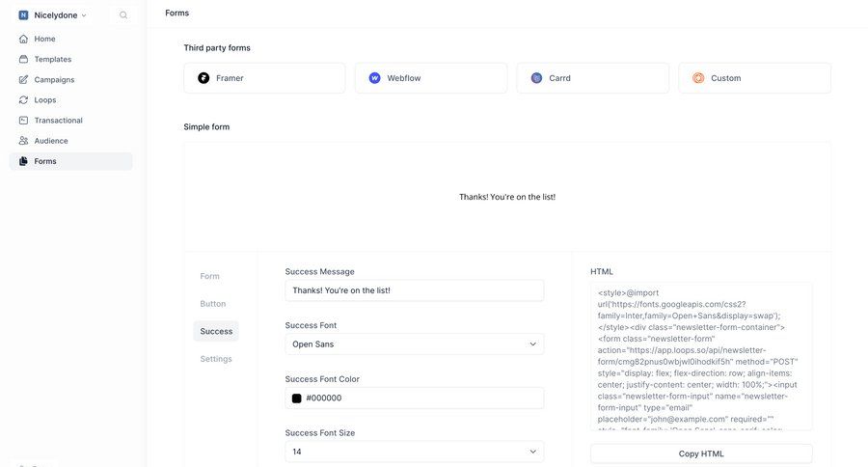Open the Nicelydone workspace dropdown

(53, 15)
